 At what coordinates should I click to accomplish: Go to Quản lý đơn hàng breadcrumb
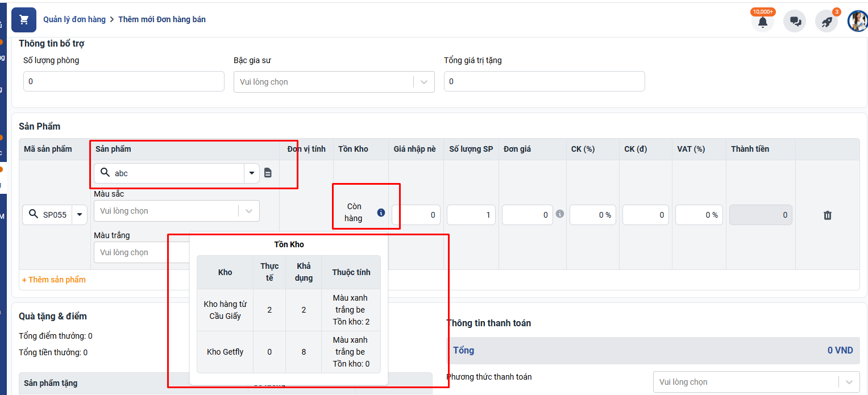pos(74,19)
